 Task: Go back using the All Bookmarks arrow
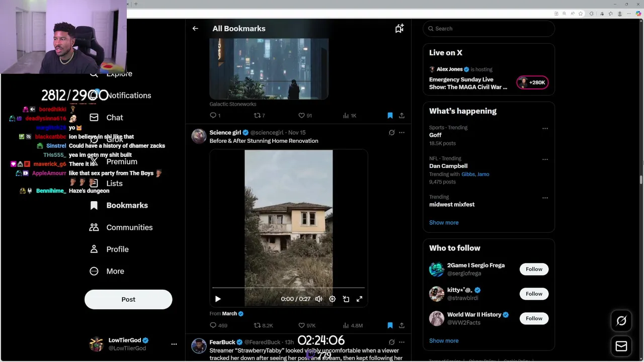(195, 29)
